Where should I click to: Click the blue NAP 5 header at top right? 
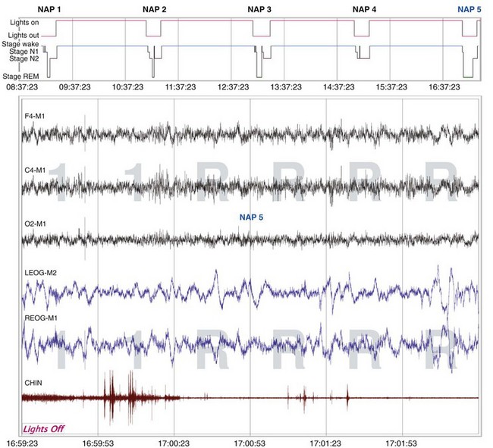[469, 10]
